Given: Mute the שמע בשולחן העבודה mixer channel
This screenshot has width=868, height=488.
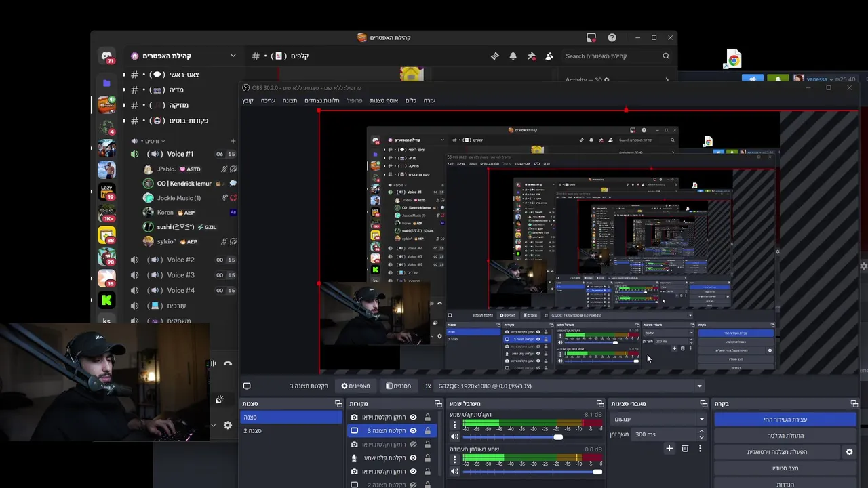Looking at the screenshot, I should click(455, 472).
